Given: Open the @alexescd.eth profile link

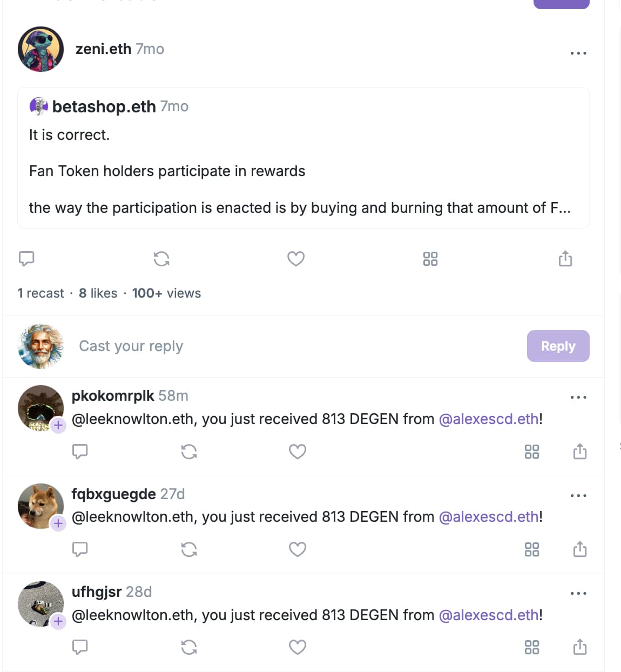Looking at the screenshot, I should pyautogui.click(x=489, y=419).
